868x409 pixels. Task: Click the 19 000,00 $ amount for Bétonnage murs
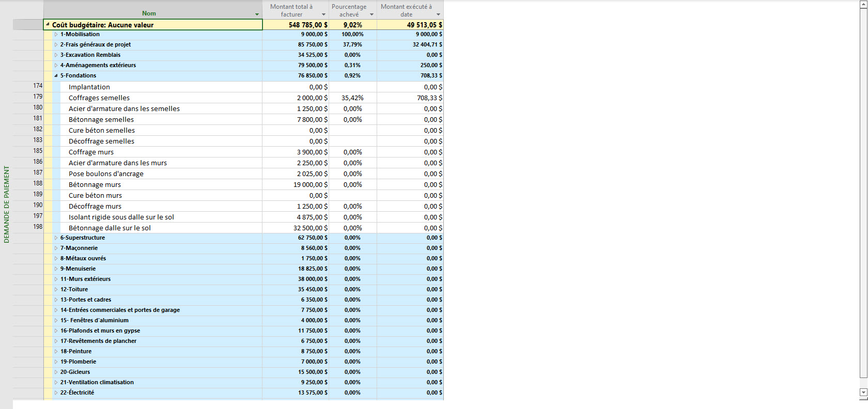[310, 185]
